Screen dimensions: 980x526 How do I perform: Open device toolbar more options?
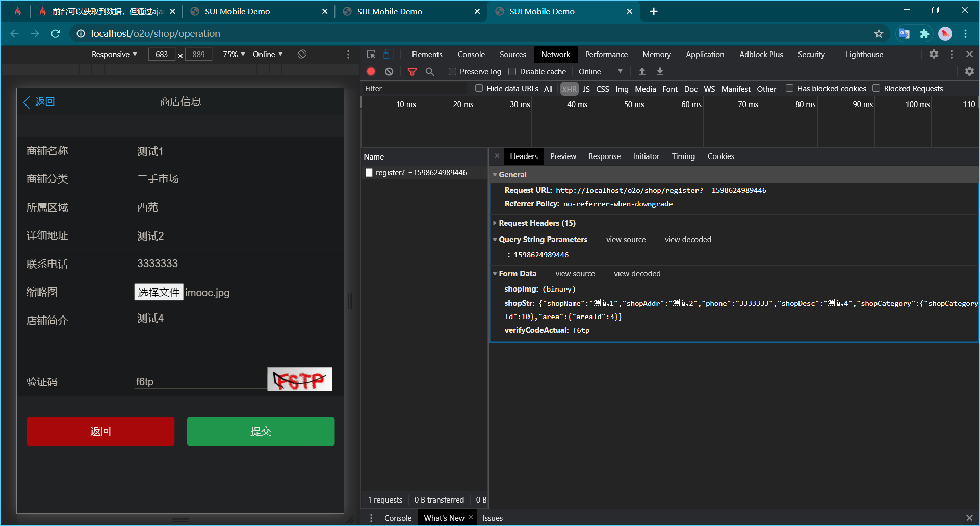coord(348,54)
